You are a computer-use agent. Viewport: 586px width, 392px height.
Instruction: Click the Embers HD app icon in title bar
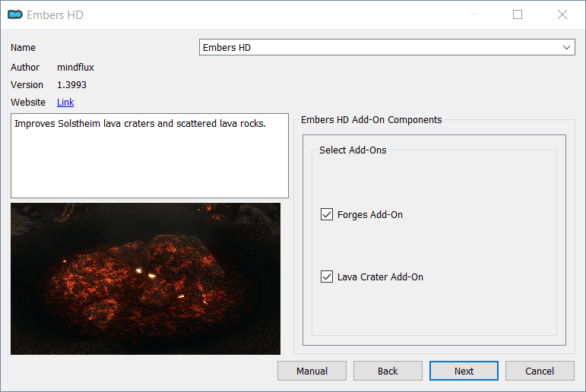[15, 14]
